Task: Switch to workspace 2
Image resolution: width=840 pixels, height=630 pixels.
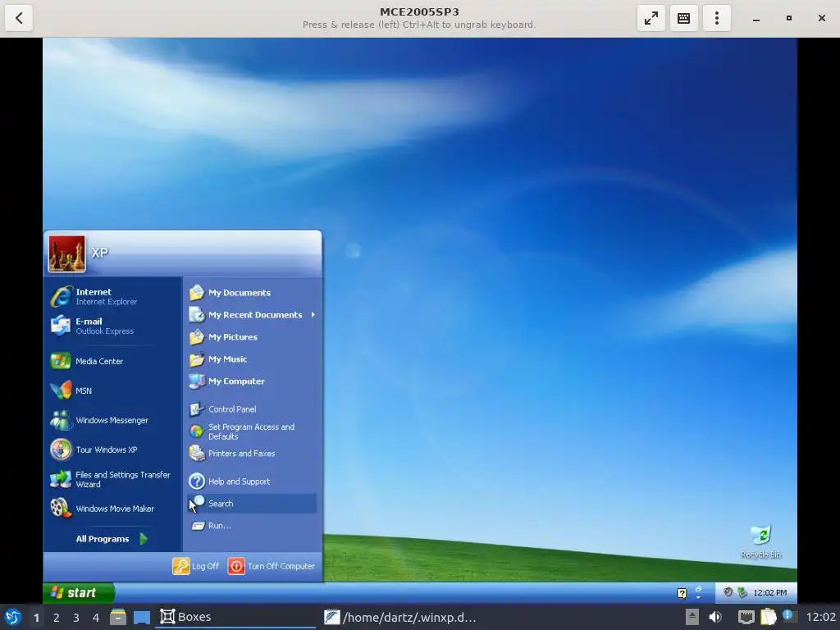Action: [x=57, y=618]
